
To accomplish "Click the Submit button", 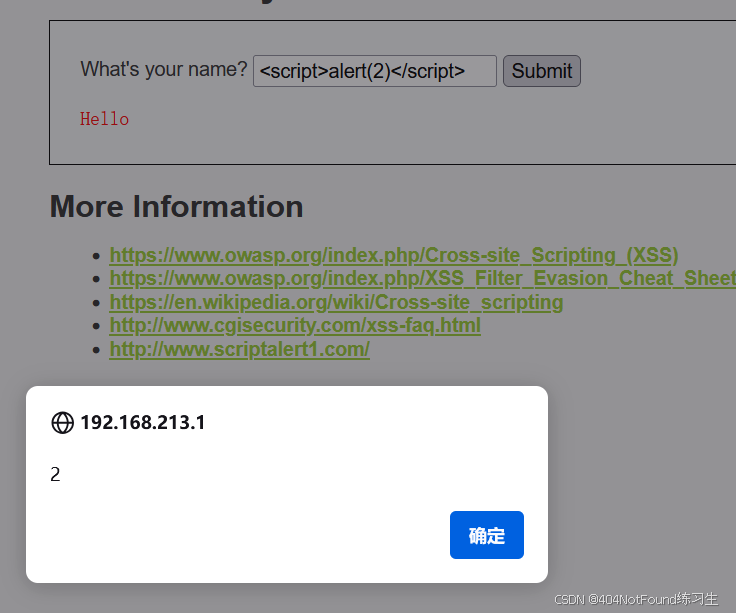I will 542,71.
